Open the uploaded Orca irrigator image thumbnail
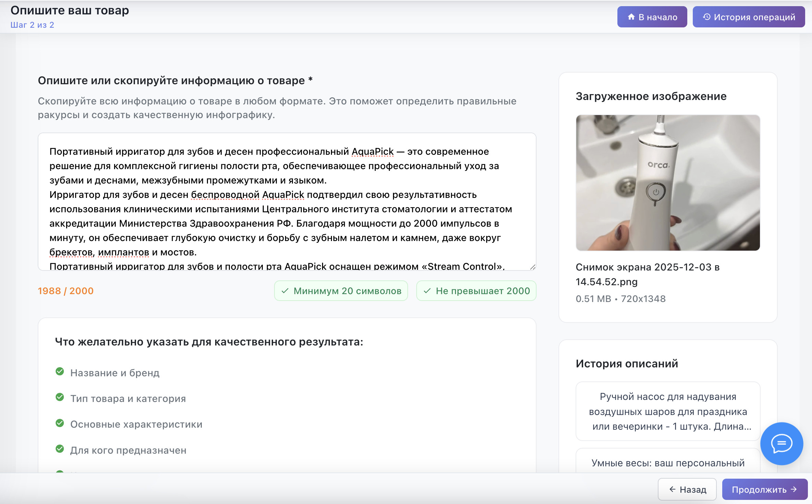812x504 pixels. [668, 182]
